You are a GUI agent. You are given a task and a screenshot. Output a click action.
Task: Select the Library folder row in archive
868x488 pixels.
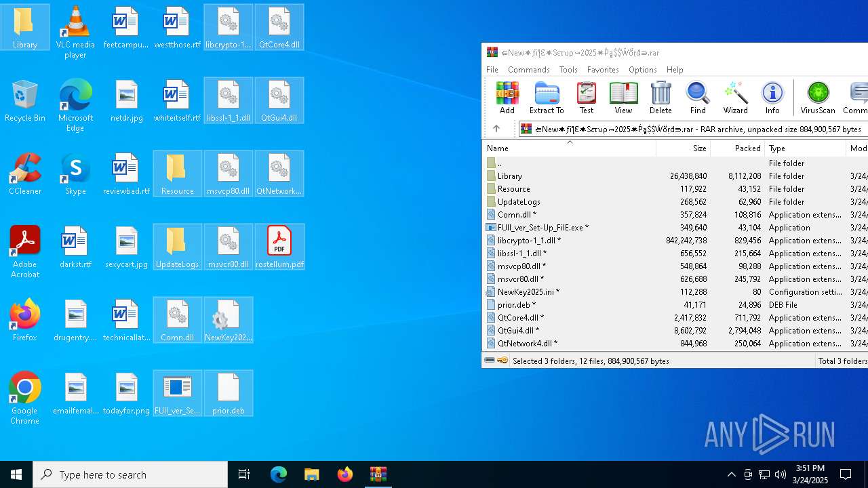pos(675,176)
